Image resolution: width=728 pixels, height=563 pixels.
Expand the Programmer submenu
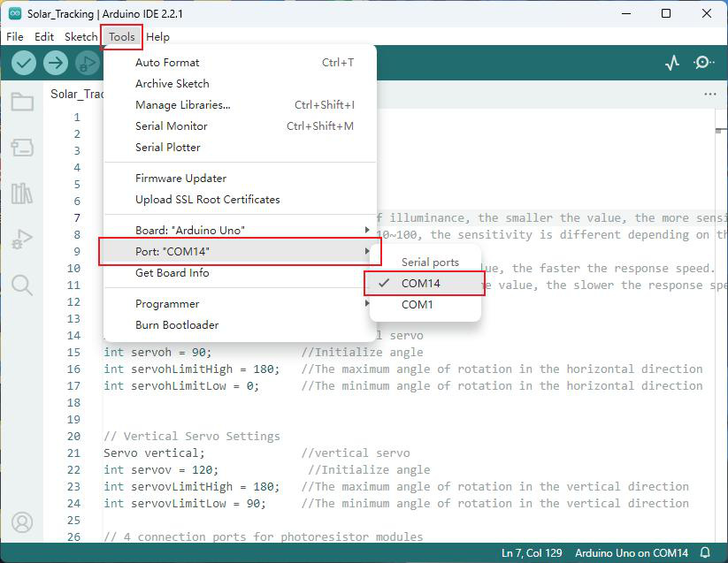(240, 304)
